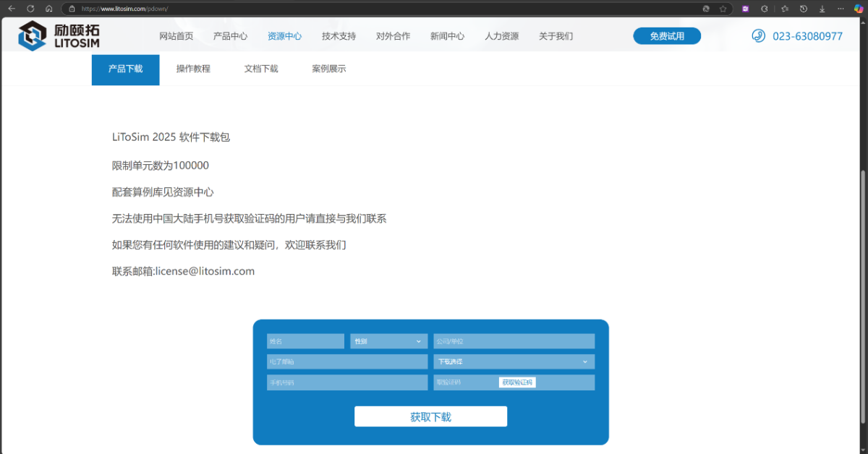The height and width of the screenshot is (454, 868).
Task: Open the 技术支持 menu item
Action: click(339, 36)
